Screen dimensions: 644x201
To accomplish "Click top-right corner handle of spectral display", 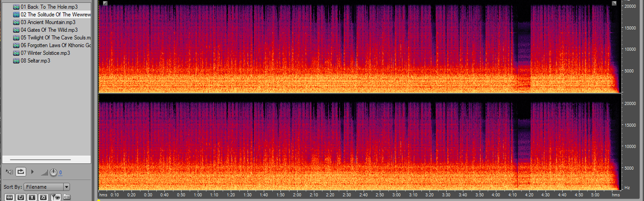I will 614,3.
